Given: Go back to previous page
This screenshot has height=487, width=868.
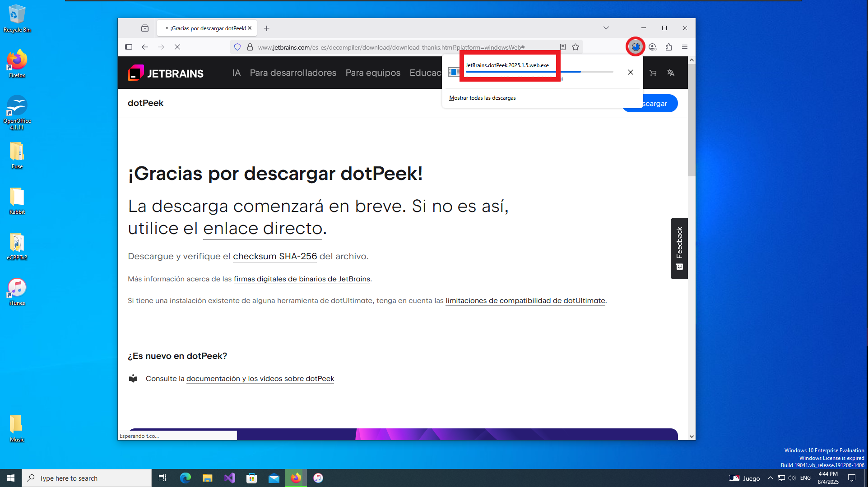Looking at the screenshot, I should [x=145, y=47].
